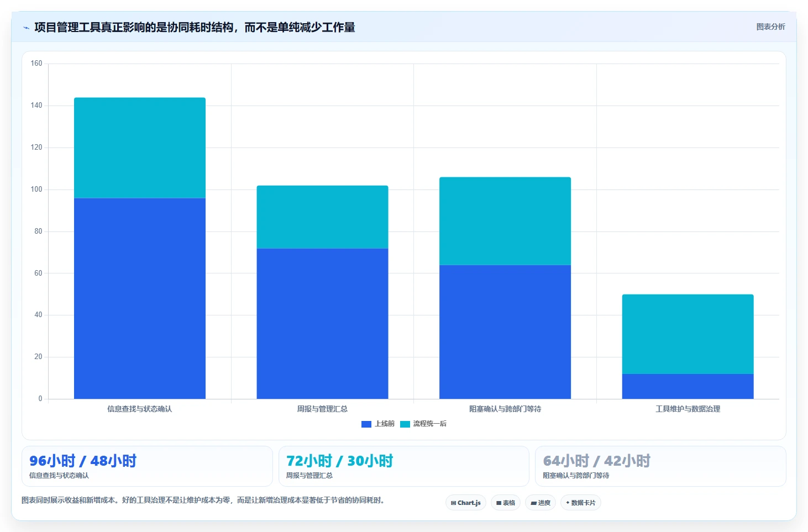Click the 64小时 / 42小时 data card value

596,461
